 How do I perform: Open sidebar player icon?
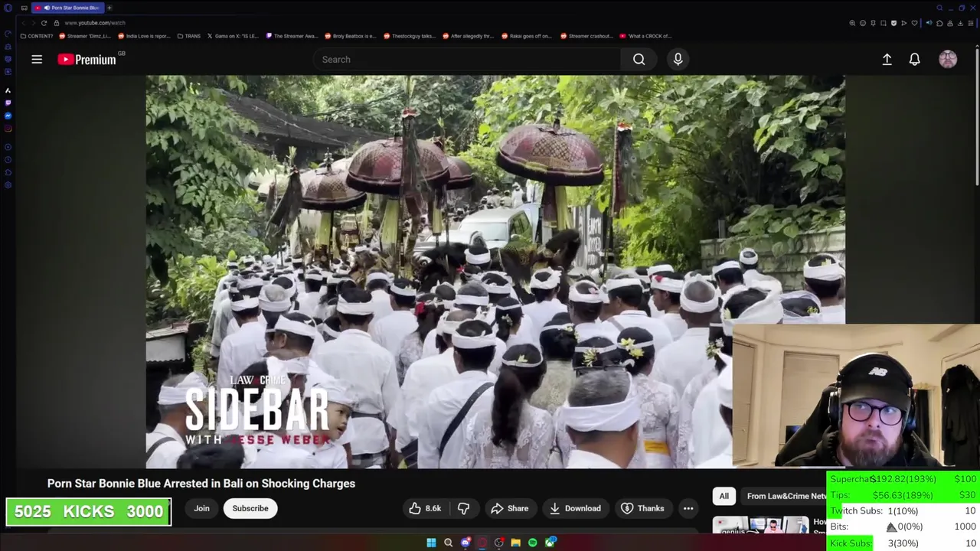pos(8,146)
